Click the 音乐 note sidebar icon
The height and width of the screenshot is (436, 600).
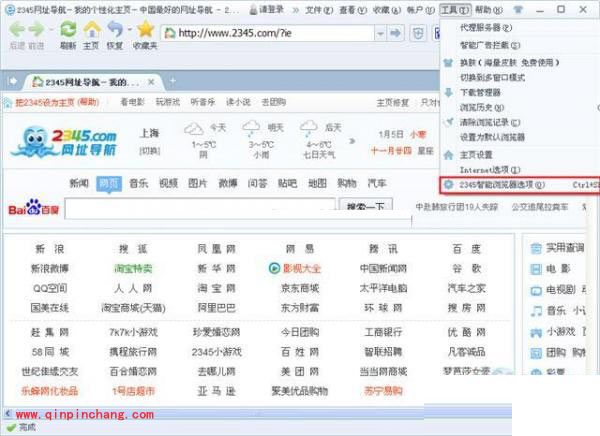point(536,311)
